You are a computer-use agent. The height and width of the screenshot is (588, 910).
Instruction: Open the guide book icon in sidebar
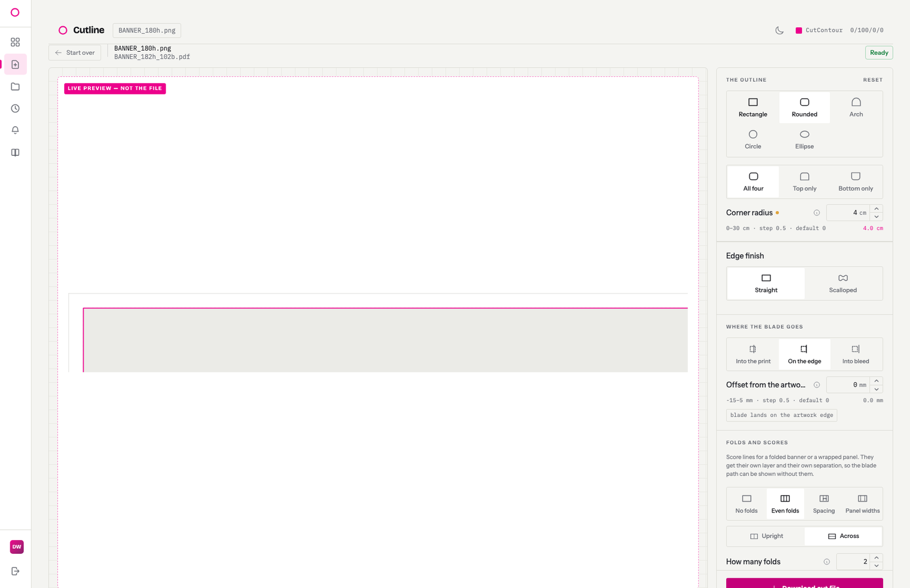pyautogui.click(x=15, y=152)
